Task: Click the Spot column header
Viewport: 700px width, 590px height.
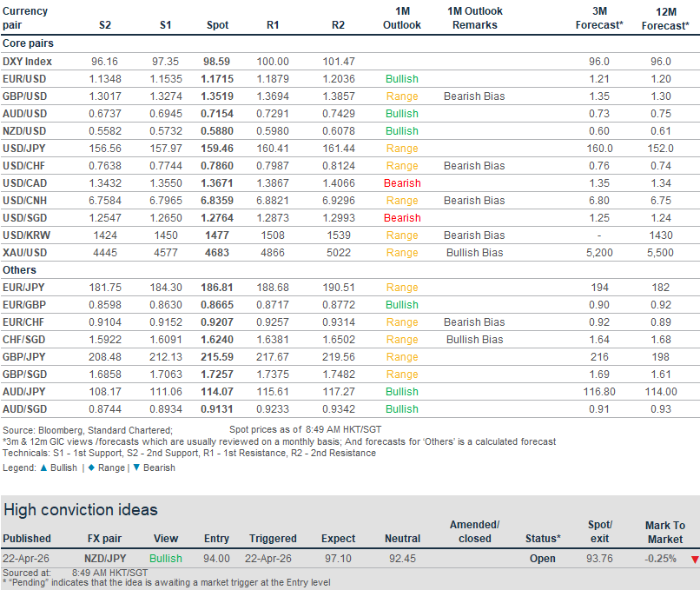Action: tap(217, 25)
